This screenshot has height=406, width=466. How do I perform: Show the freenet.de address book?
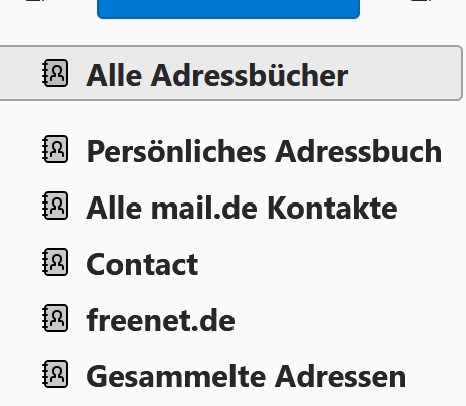click(x=161, y=320)
